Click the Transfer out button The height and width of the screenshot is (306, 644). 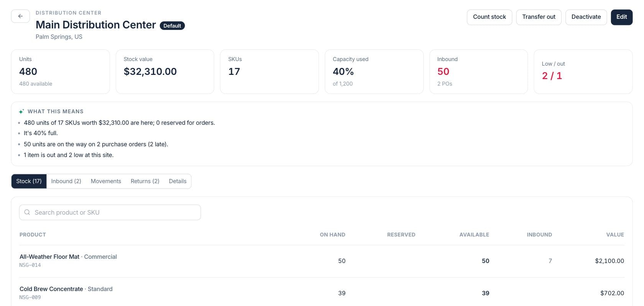(x=539, y=17)
